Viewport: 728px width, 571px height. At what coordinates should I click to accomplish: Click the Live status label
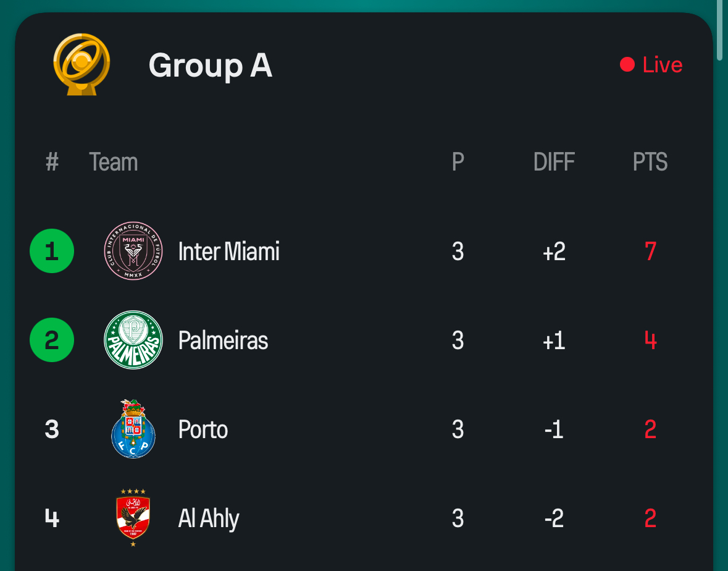[663, 65]
